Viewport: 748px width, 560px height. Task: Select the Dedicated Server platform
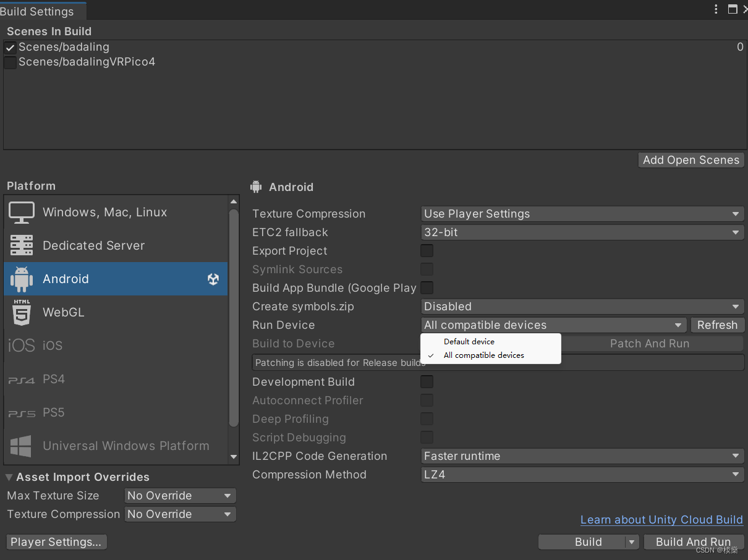[x=116, y=246]
